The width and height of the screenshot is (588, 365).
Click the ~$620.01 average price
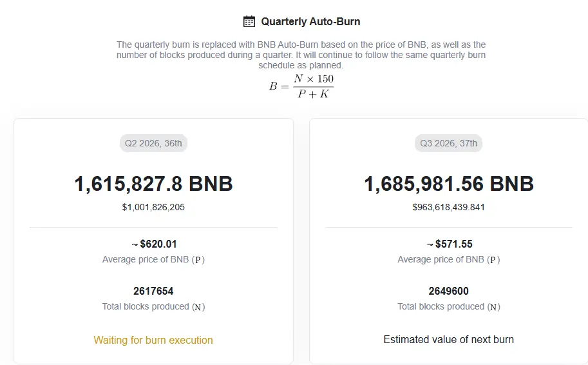tap(154, 244)
